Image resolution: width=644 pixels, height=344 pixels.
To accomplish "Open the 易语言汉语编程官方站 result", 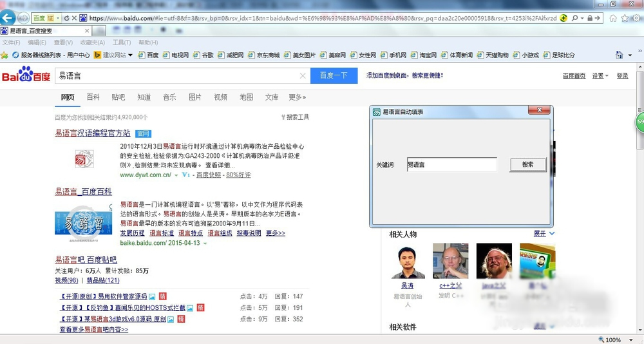I will [92, 133].
